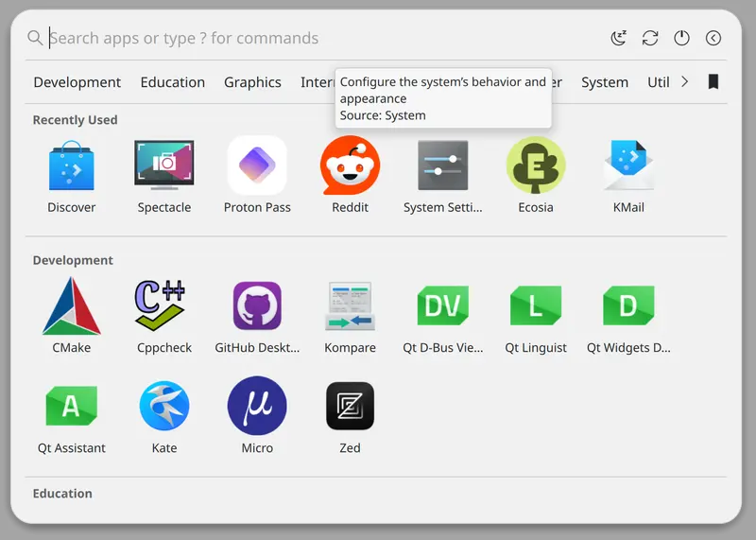Switch to the Education category tab
Viewport: 756px width, 540px height.
[x=173, y=82]
